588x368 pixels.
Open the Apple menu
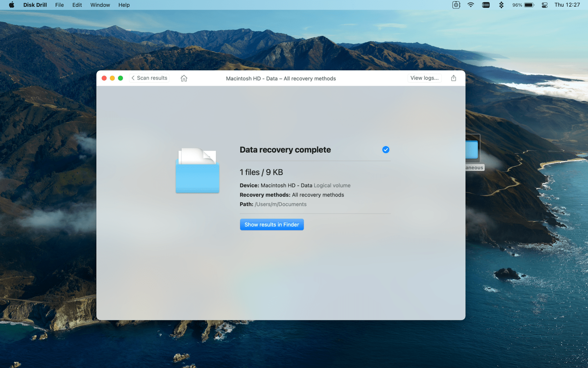pyautogui.click(x=11, y=5)
